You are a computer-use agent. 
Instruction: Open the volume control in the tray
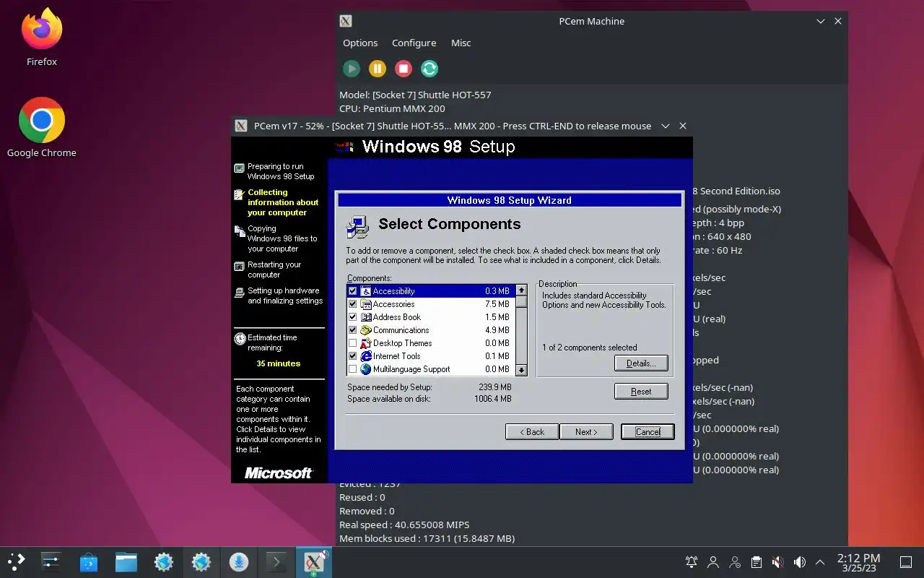(x=799, y=561)
